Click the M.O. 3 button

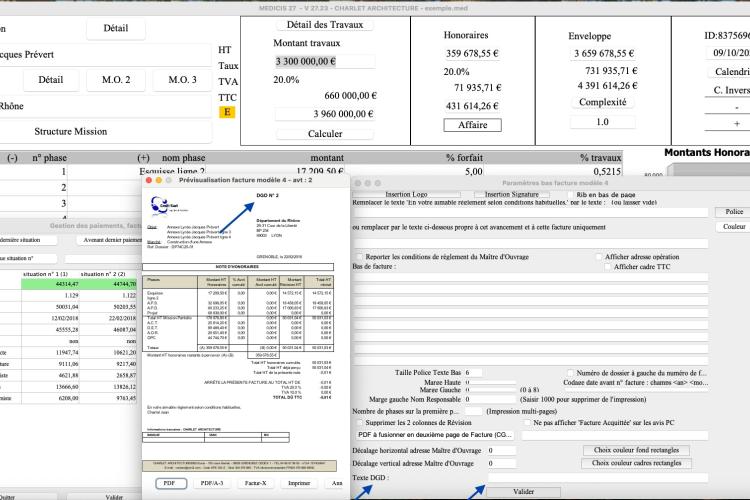point(182,80)
